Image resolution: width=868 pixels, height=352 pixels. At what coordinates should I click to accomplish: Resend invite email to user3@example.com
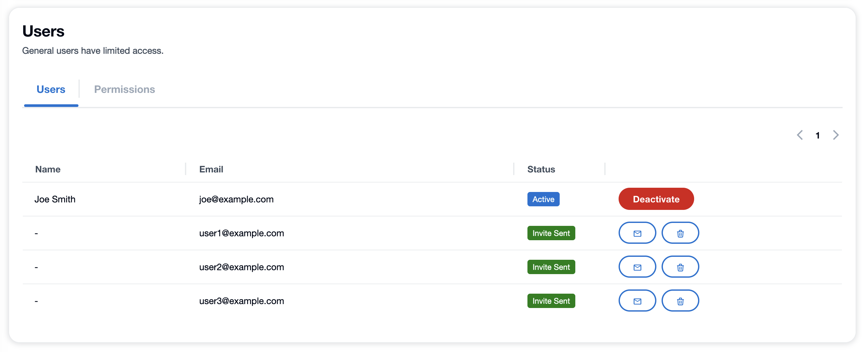[637, 301]
